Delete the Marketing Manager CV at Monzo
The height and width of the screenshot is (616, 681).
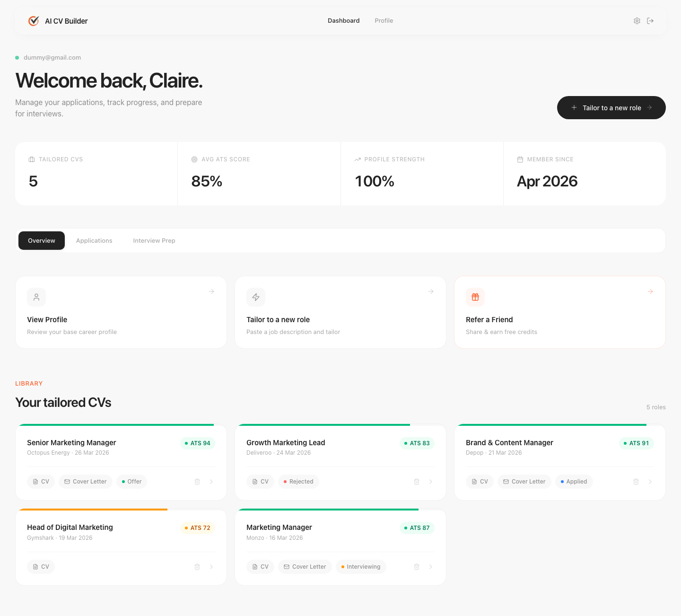point(417,567)
